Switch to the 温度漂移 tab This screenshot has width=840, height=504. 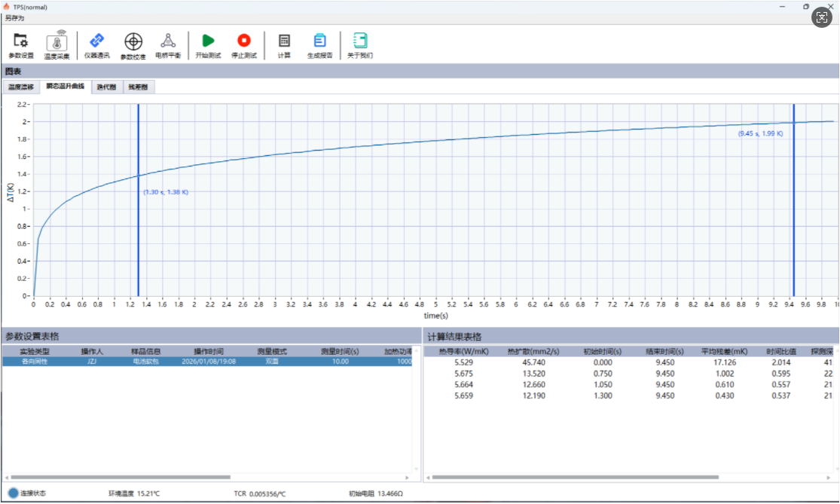pos(21,87)
